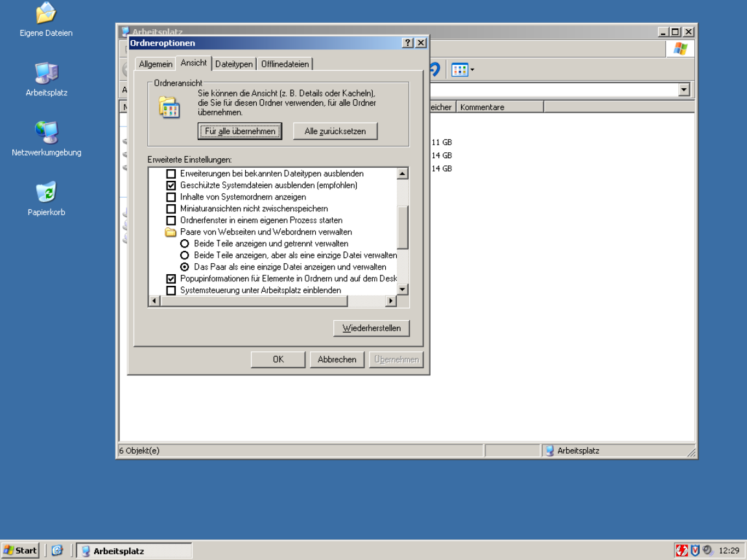Viewport: 747px width, 560px height.
Task: Uncheck Popupinformationen für Elemente in Ordnern
Action: click(x=171, y=279)
